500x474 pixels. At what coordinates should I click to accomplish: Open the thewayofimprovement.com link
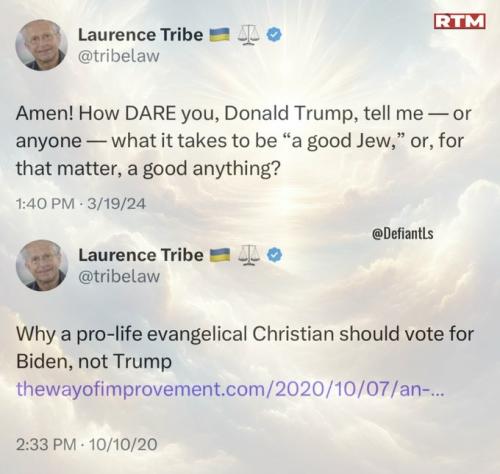pos(230,389)
